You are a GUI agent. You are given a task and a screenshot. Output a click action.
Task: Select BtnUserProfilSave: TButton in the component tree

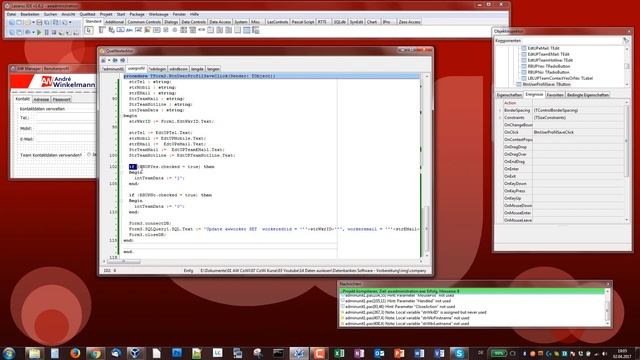click(x=547, y=84)
